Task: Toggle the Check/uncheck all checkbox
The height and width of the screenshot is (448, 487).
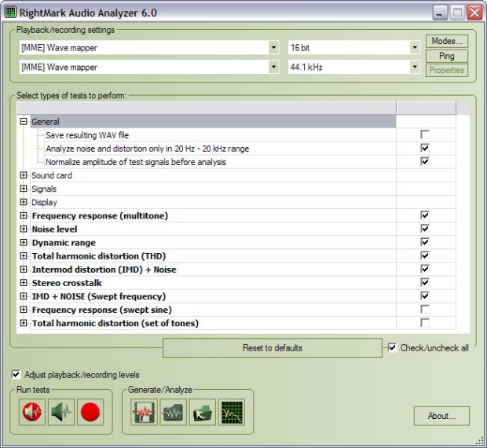Action: click(x=393, y=347)
